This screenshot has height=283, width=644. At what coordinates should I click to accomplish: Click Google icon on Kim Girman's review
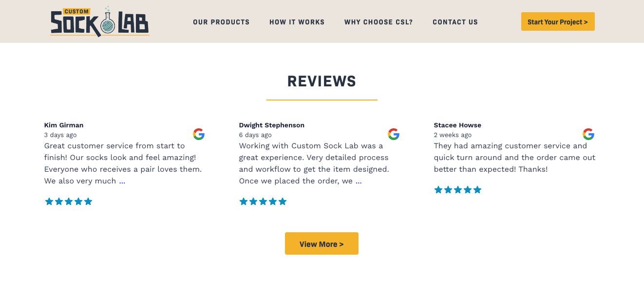click(199, 134)
